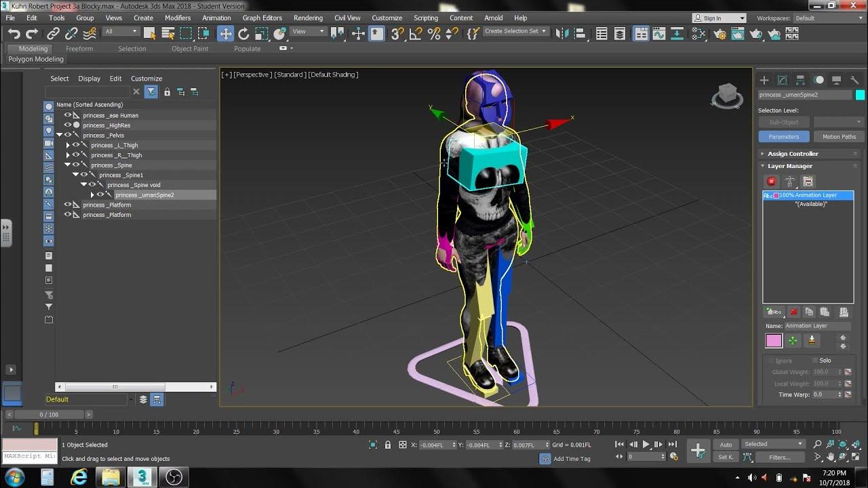
Task: Click the cyan object color swatch
Action: click(x=860, y=95)
